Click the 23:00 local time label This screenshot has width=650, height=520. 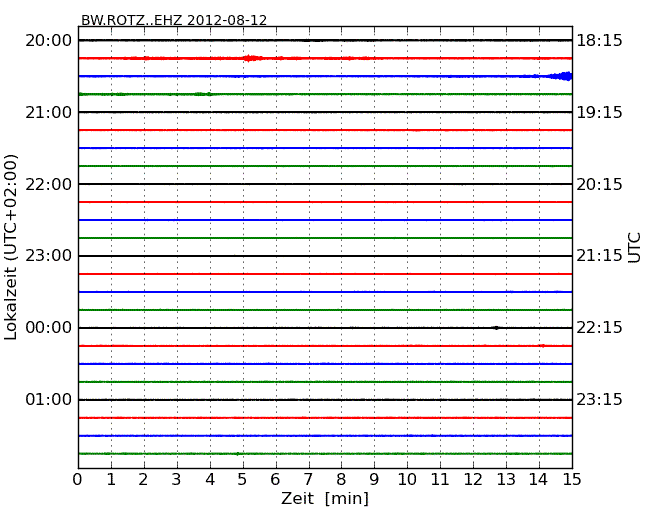click(x=49, y=256)
